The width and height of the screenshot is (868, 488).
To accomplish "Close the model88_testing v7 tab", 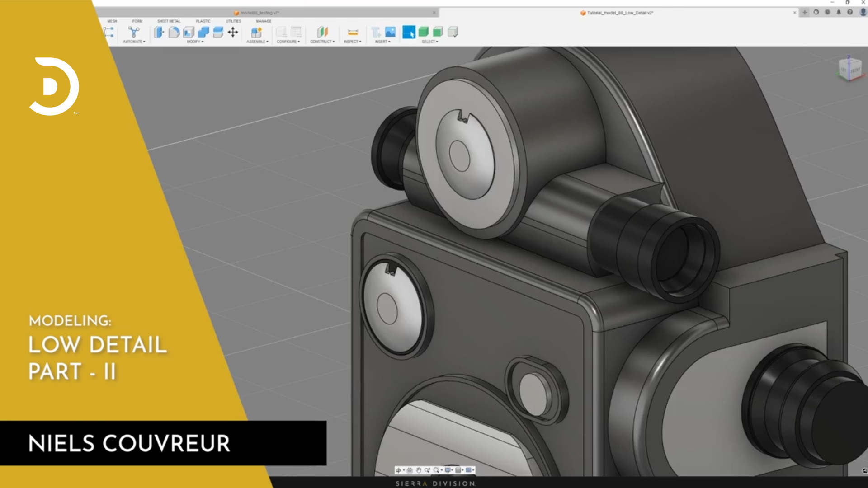I will click(x=434, y=13).
